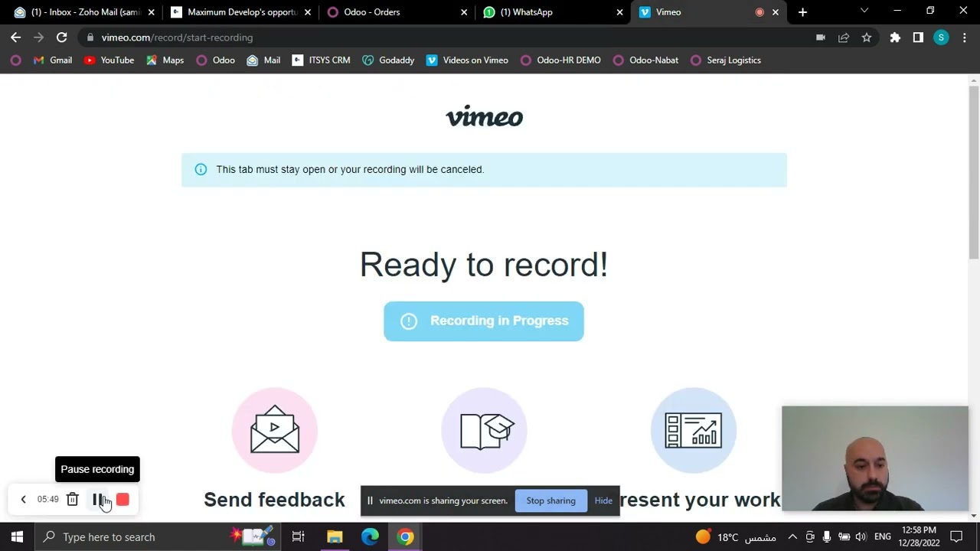Reload the current page
The width and height of the screenshot is (980, 551).
[61, 37]
